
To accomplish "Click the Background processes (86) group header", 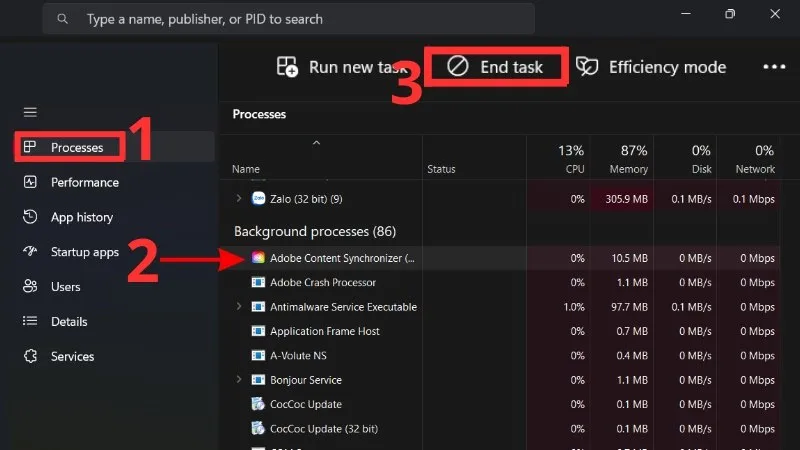I will pyautogui.click(x=315, y=232).
